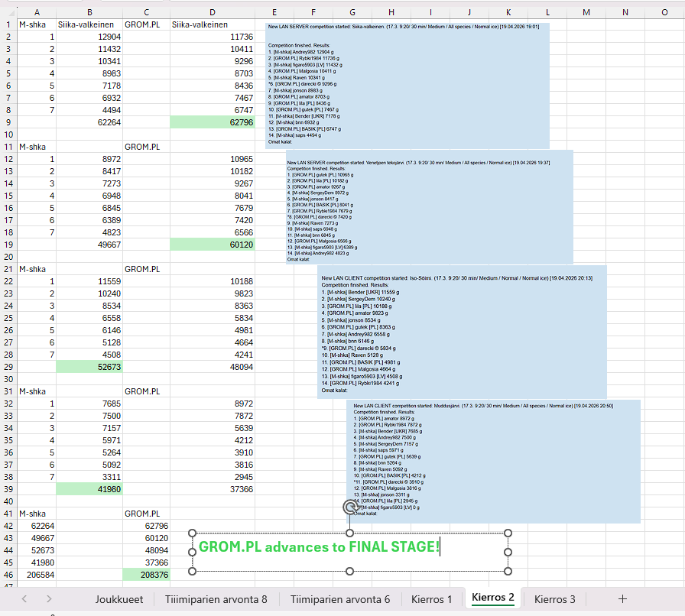Switch to the Kierros 3 sheet tab
Viewport: 685px width, 616px height.
554,599
